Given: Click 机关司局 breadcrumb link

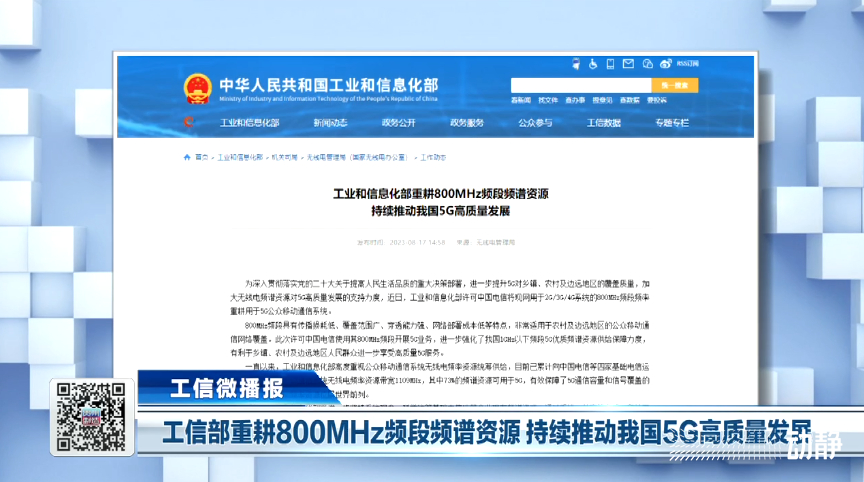Looking at the screenshot, I should 284,158.
